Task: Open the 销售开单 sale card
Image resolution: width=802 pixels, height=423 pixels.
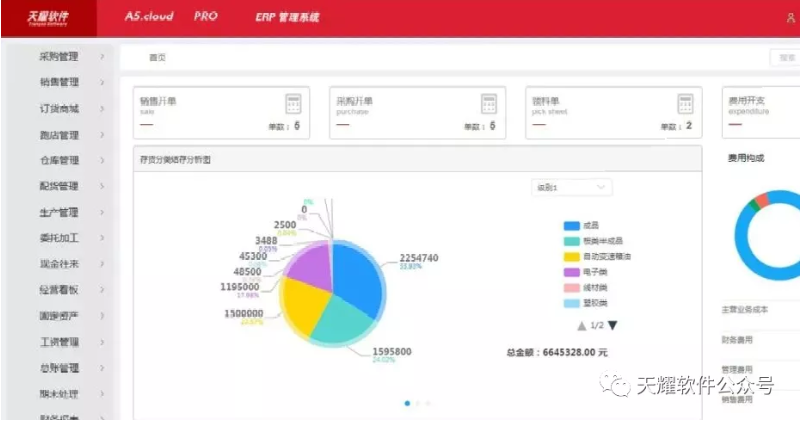Action: tap(221, 113)
